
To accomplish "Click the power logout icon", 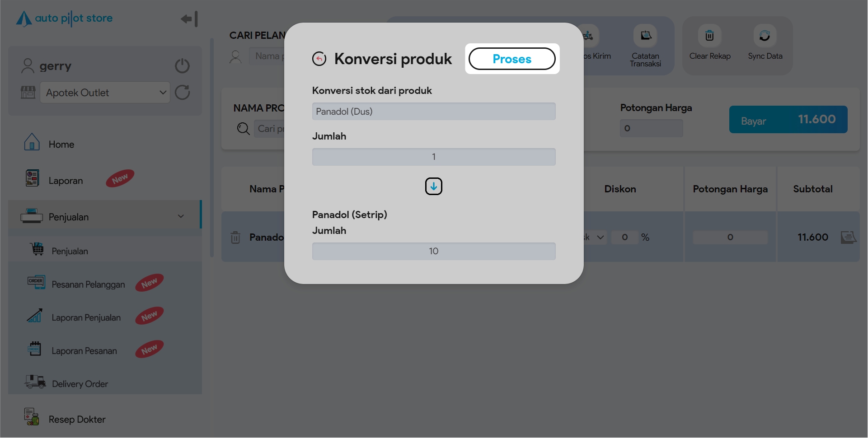I will [x=182, y=66].
